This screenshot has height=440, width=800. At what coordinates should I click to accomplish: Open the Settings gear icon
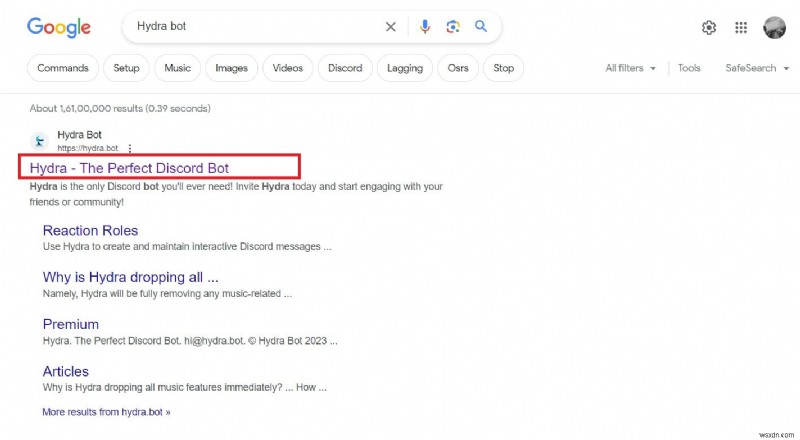coord(709,27)
